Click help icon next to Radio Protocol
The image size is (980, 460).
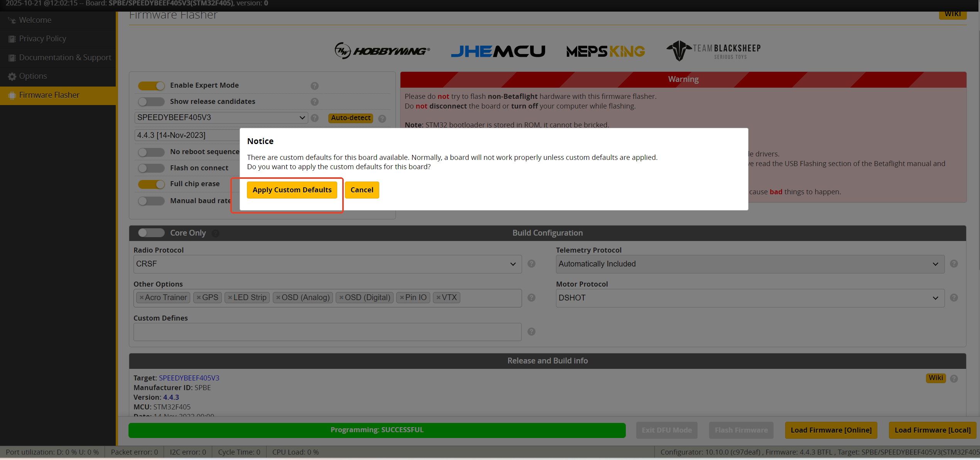click(531, 264)
